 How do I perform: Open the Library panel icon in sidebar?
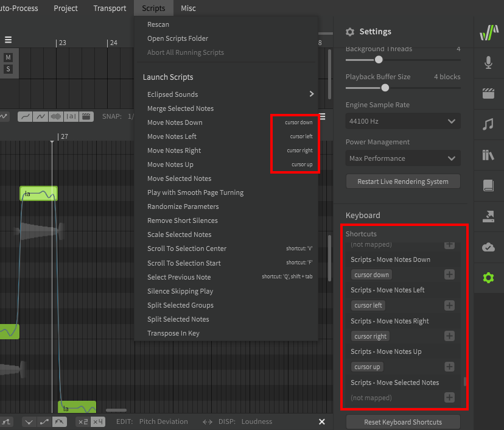click(489, 155)
